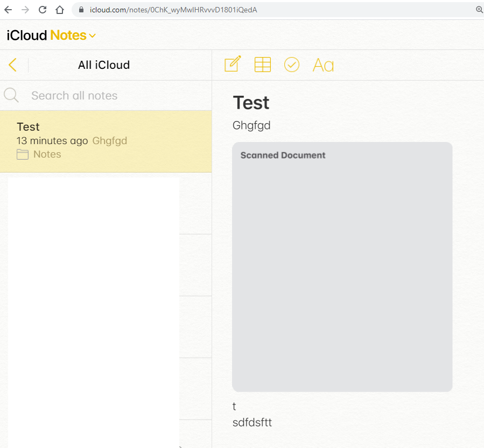The image size is (484, 448).
Task: Expand the iCloud Notes app switcher chevron
Action: (93, 36)
